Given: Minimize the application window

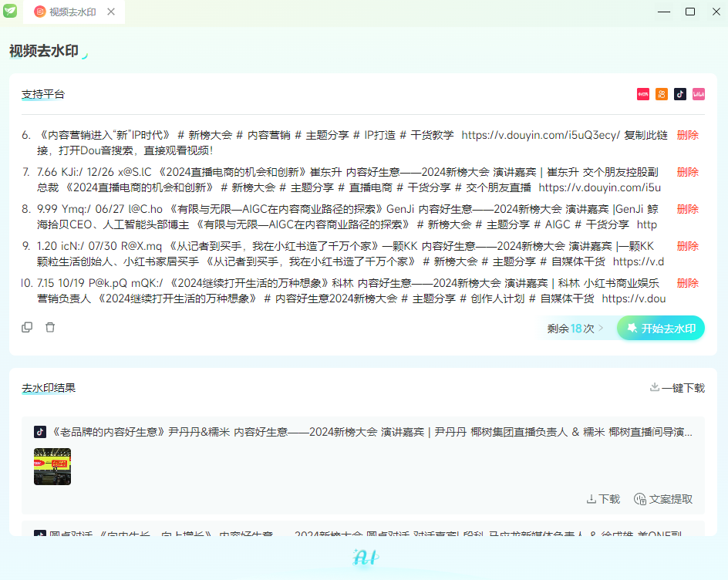Looking at the screenshot, I should coord(664,12).
